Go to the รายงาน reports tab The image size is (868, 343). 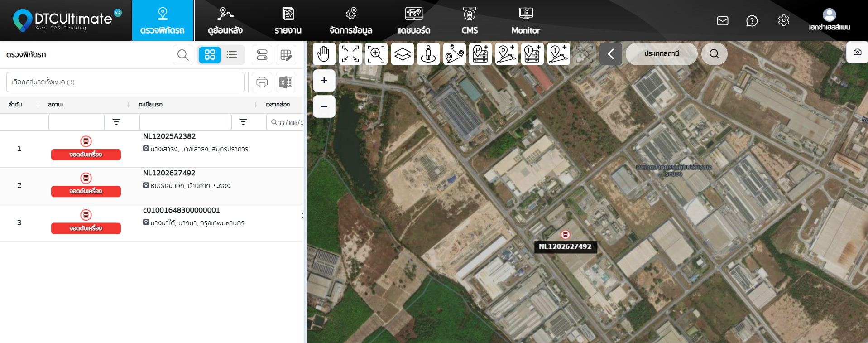point(288,20)
